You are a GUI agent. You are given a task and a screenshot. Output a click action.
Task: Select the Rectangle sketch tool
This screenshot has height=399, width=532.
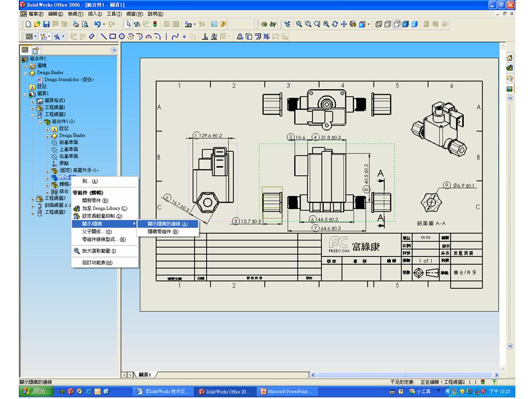pos(112,37)
